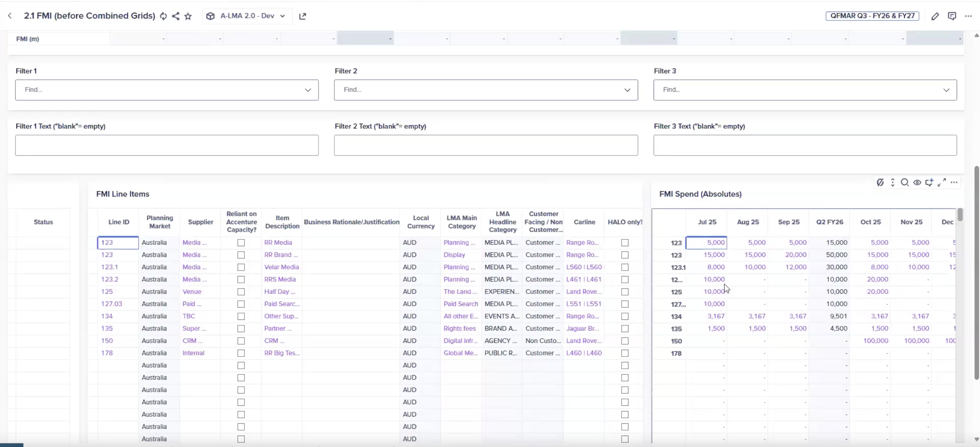Go back using the left arrow
Screen dimensions: 980x447
pos(10,16)
